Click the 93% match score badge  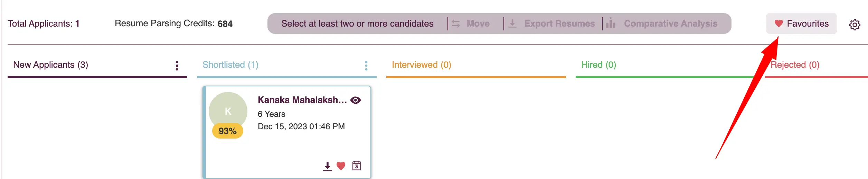[x=228, y=131]
